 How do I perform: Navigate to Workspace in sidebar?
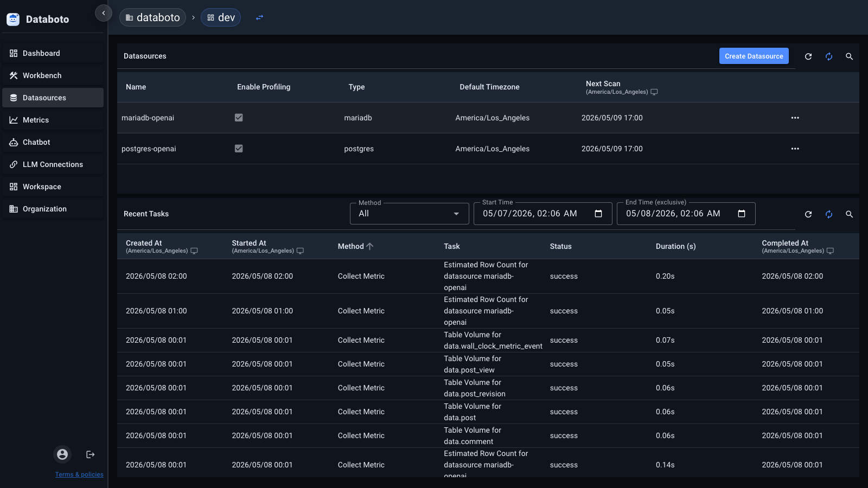tap(53, 187)
